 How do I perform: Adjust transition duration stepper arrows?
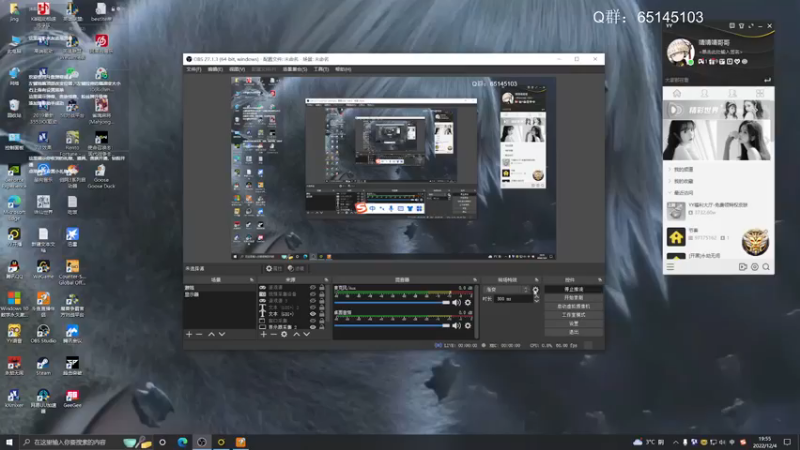536,299
